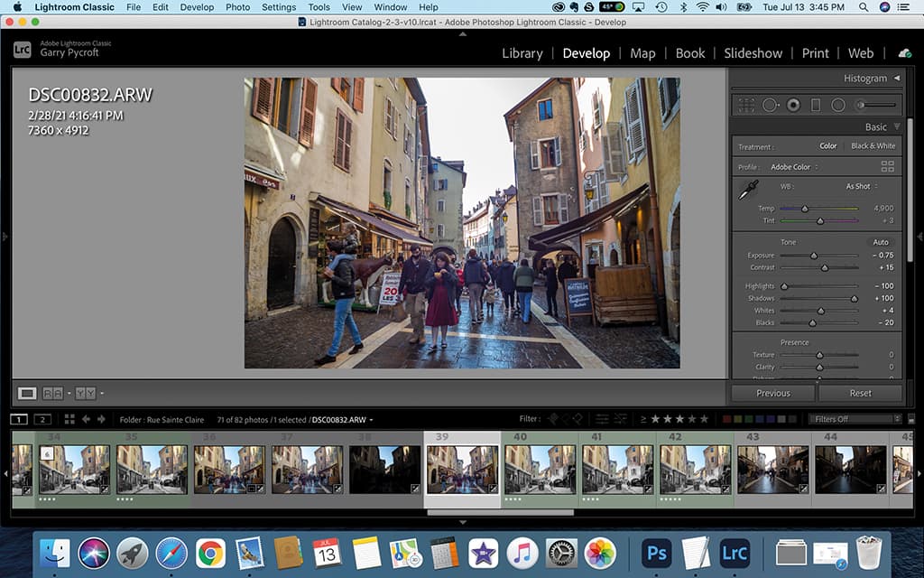Go back using the filmstrip left arrow
The width and height of the screenshot is (924, 578).
(x=86, y=419)
